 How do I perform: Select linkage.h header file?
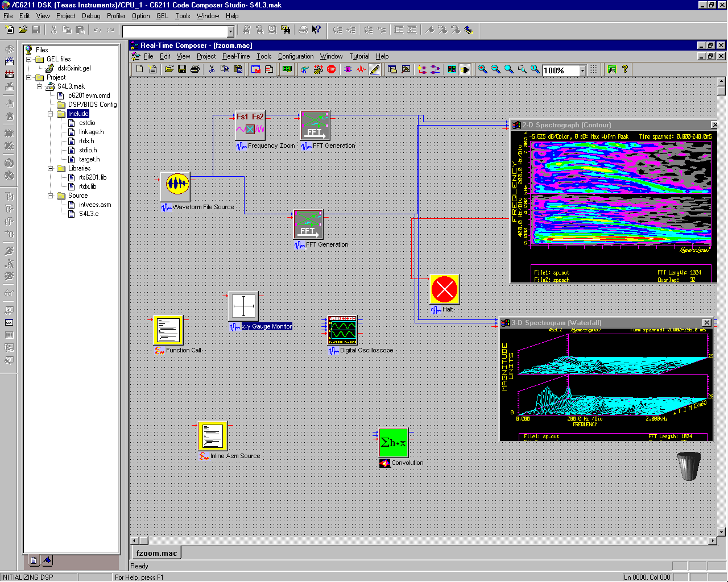92,132
